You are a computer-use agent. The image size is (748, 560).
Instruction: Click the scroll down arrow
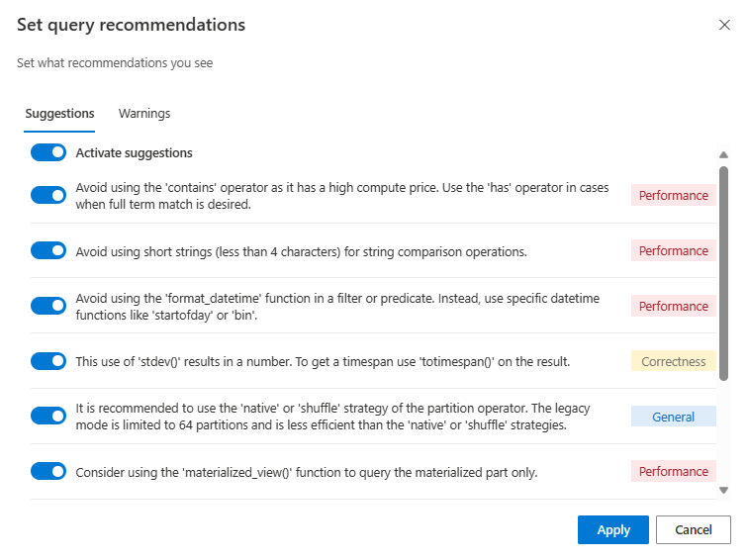click(x=723, y=490)
